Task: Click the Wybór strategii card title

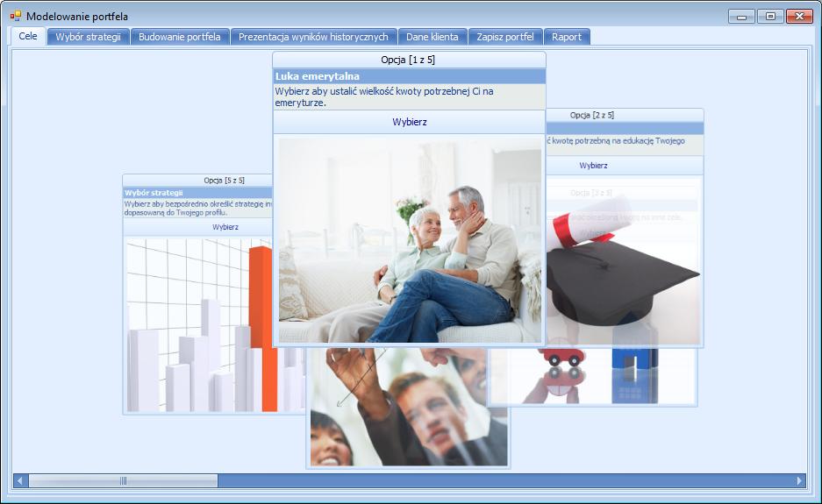Action: pos(154,193)
